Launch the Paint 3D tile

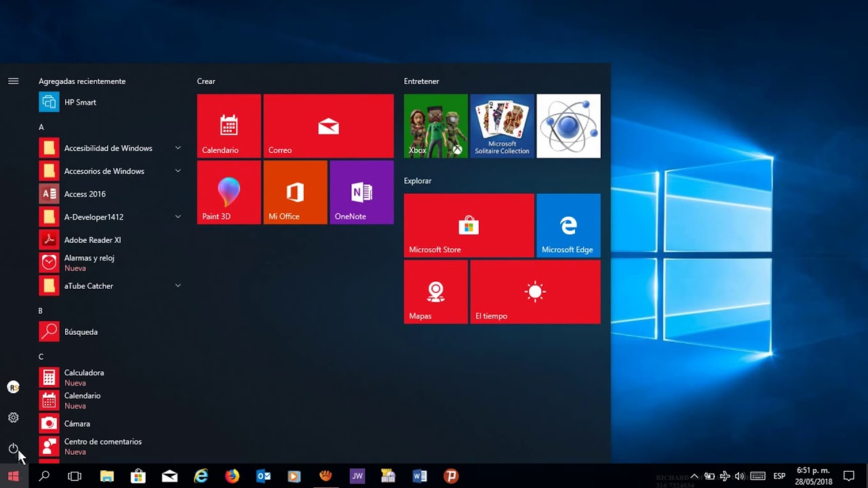[229, 192]
